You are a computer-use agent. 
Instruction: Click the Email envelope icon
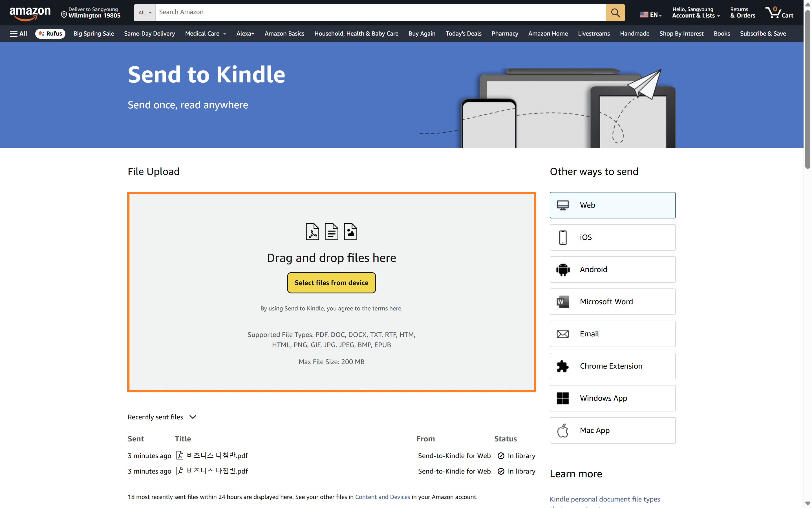[x=563, y=334]
